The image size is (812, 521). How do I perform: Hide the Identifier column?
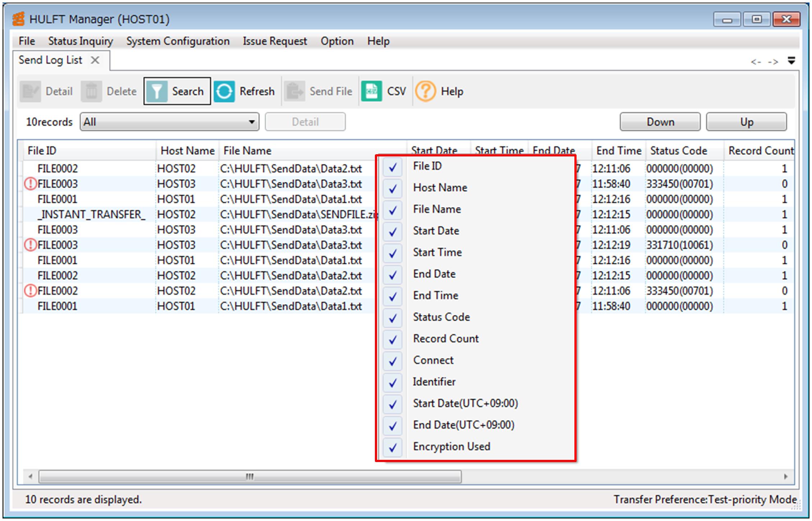(x=393, y=382)
